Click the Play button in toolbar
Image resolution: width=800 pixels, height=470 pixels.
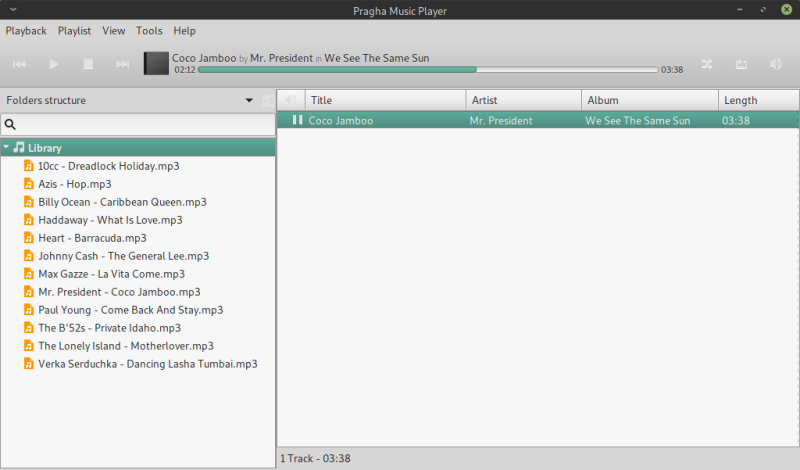54,64
